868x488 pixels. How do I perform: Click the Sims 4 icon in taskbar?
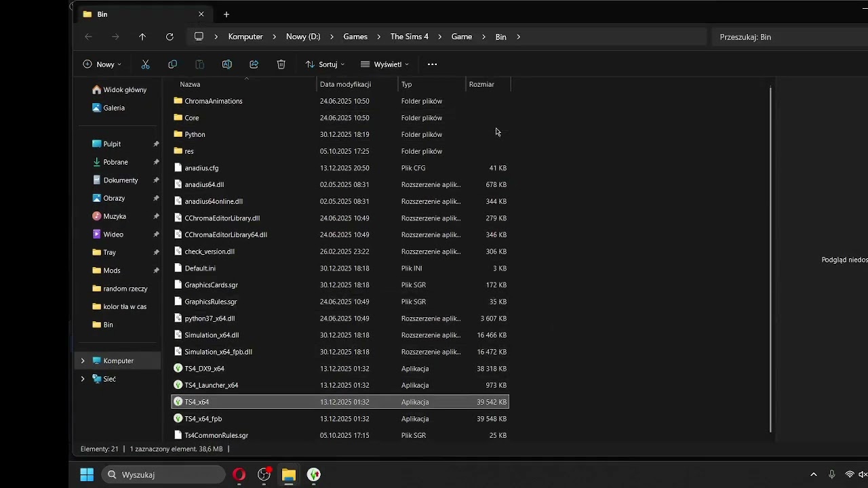[314, 474]
